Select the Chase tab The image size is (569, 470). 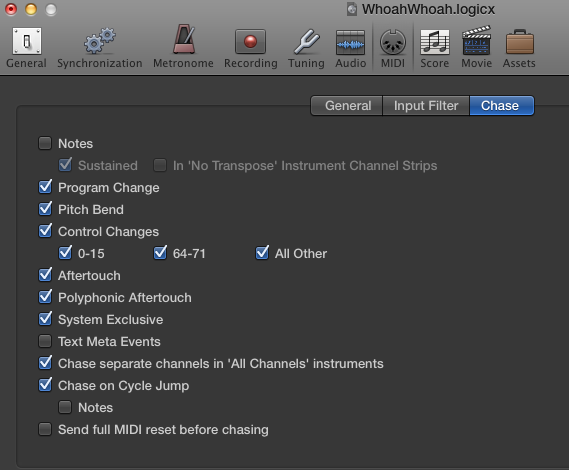click(x=502, y=106)
